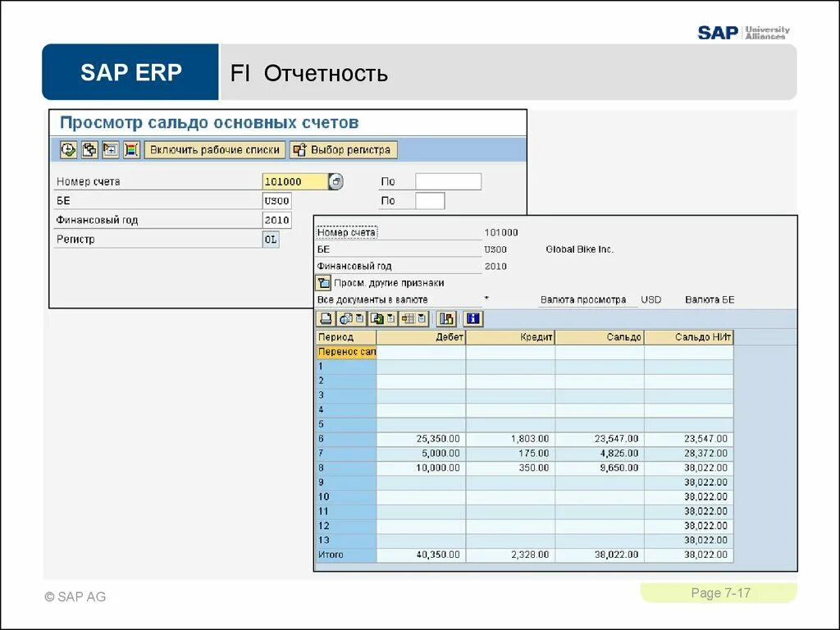Screen dimensions: 840x630
Task: Click 'Выбор регистра' button
Action: pyautogui.click(x=344, y=150)
